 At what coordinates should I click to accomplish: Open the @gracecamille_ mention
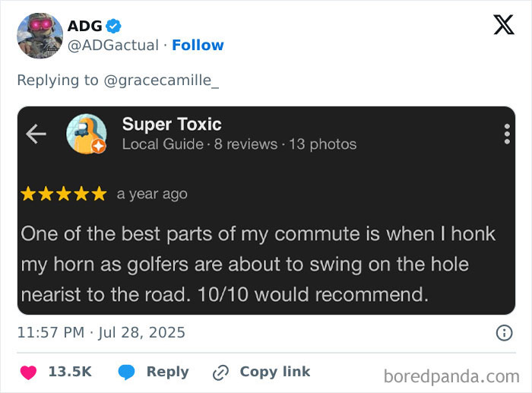(x=160, y=80)
